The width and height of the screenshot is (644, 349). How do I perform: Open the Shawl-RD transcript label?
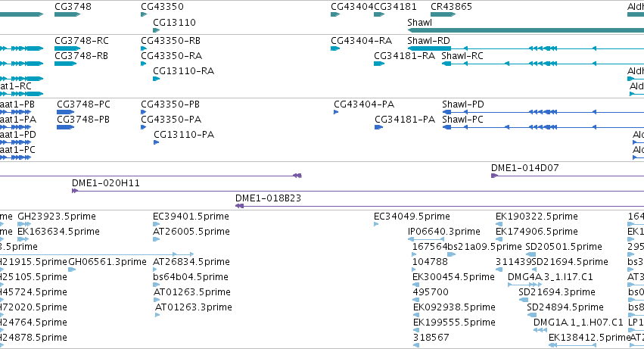[x=428, y=41]
